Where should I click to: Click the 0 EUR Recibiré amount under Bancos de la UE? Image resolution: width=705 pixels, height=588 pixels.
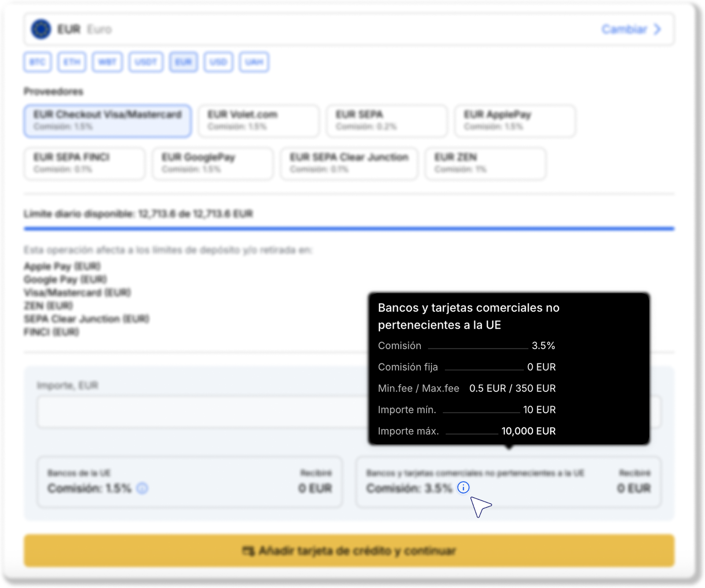coord(315,488)
